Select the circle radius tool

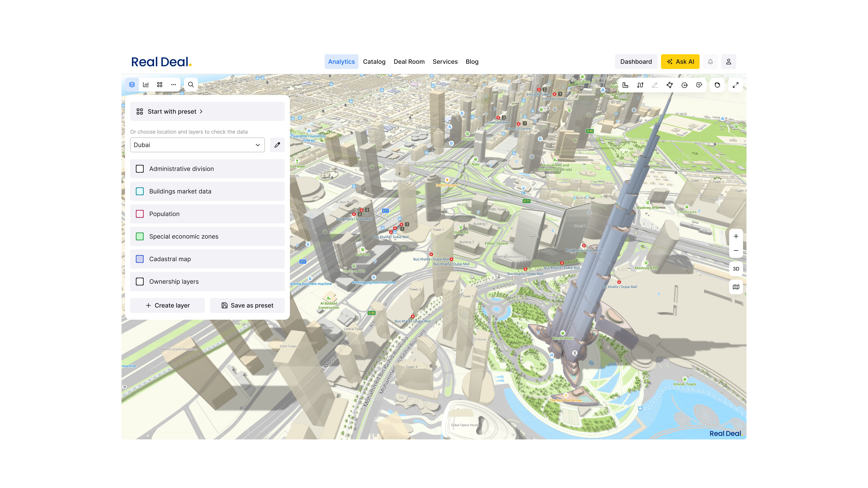point(684,85)
